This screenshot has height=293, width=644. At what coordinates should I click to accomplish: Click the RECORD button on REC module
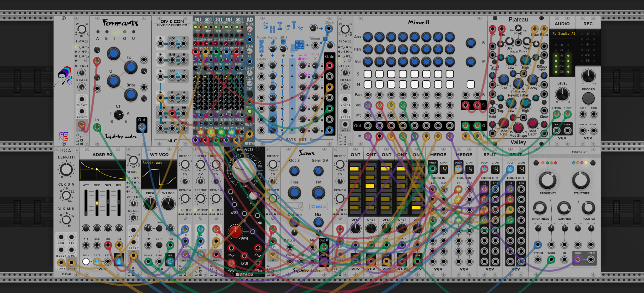pos(588,99)
